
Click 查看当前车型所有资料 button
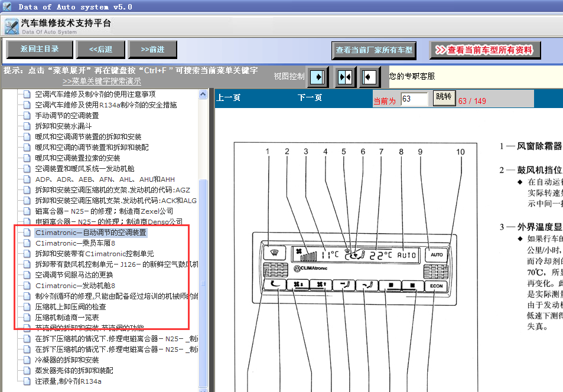click(485, 50)
